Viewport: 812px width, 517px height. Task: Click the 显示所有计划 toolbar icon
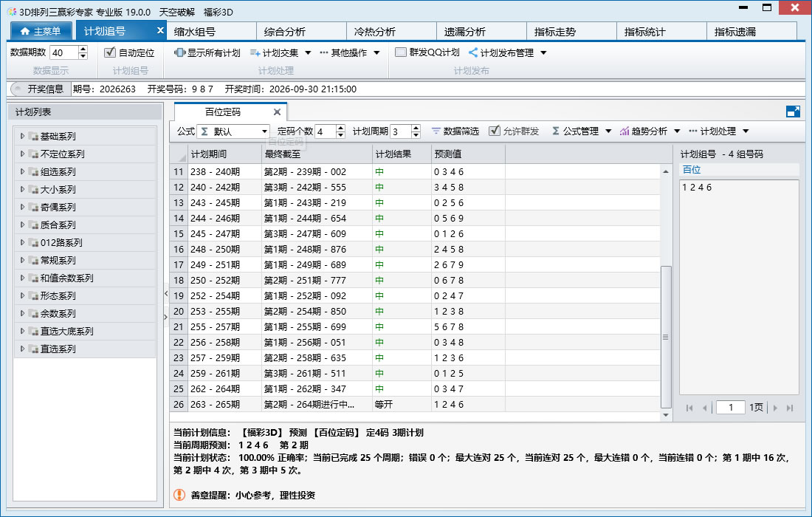tap(179, 53)
